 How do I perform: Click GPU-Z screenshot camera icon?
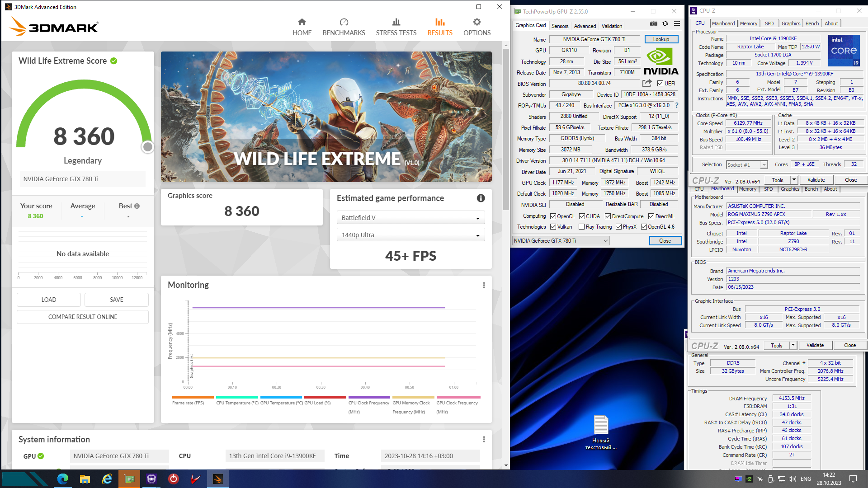coord(654,24)
